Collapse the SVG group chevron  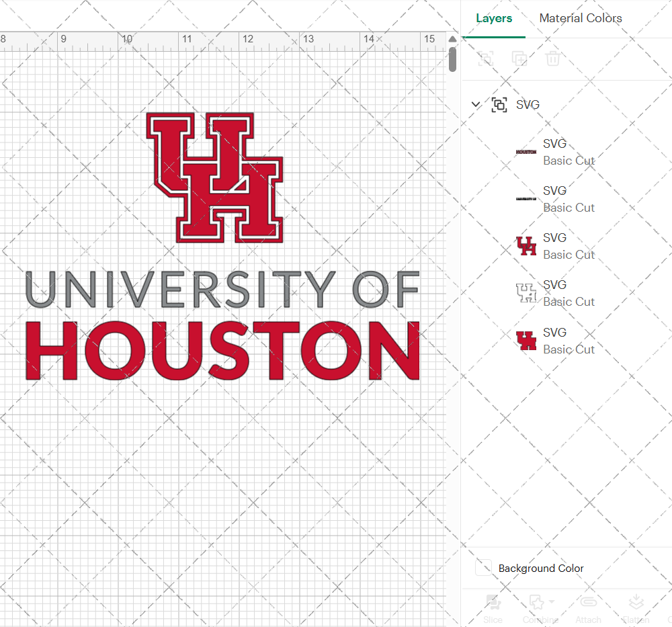[475, 104]
